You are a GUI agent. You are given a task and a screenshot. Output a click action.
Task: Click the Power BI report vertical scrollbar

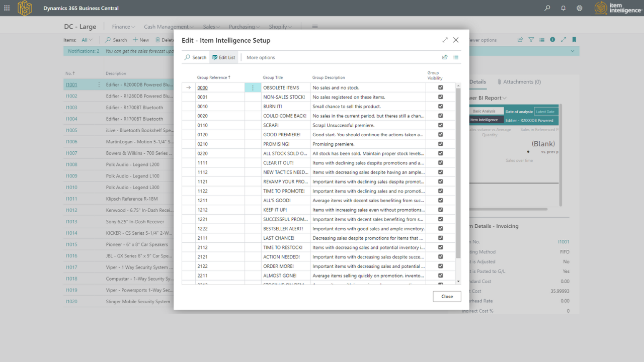click(560, 155)
